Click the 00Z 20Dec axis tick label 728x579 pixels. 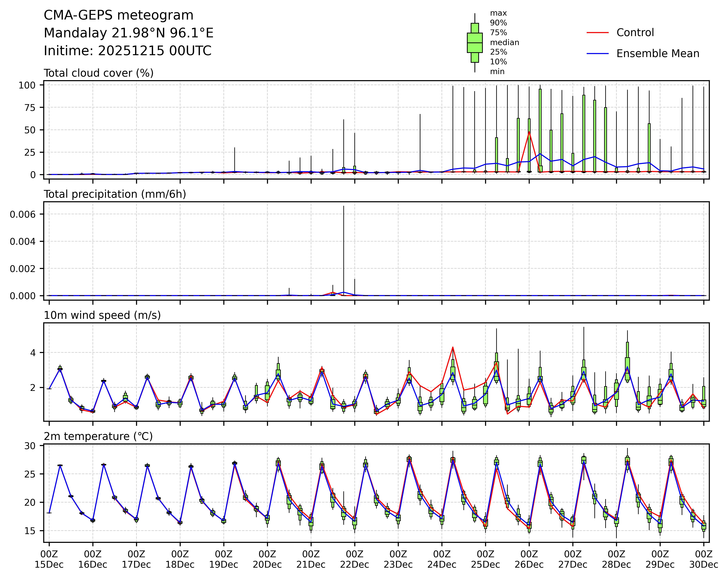click(x=267, y=559)
